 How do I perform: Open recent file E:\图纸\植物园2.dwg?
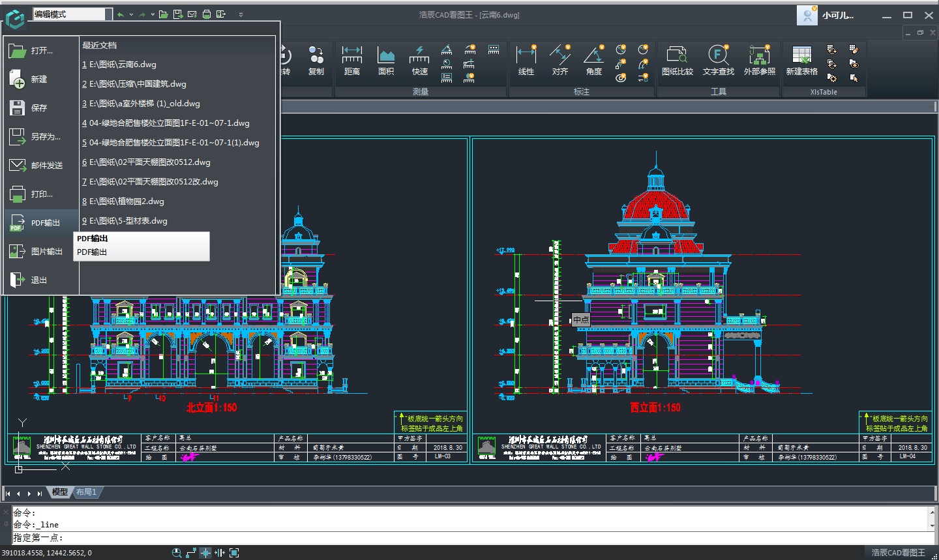[x=123, y=201]
